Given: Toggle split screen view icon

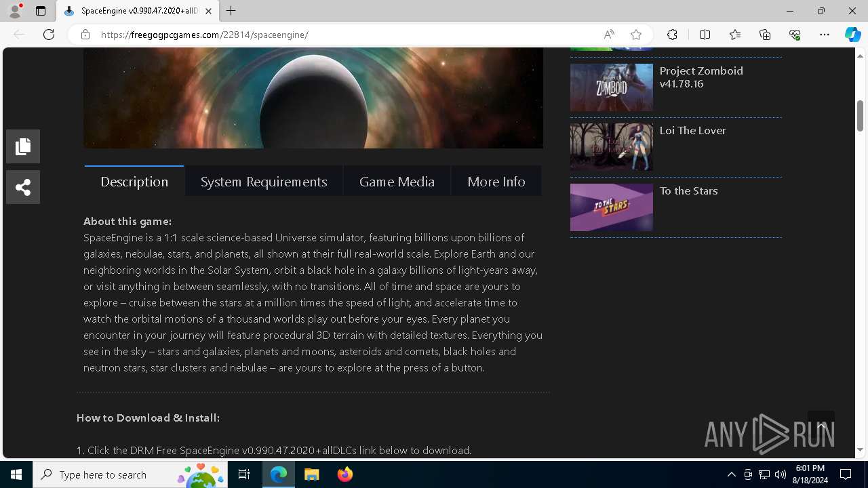Looking at the screenshot, I should [705, 35].
